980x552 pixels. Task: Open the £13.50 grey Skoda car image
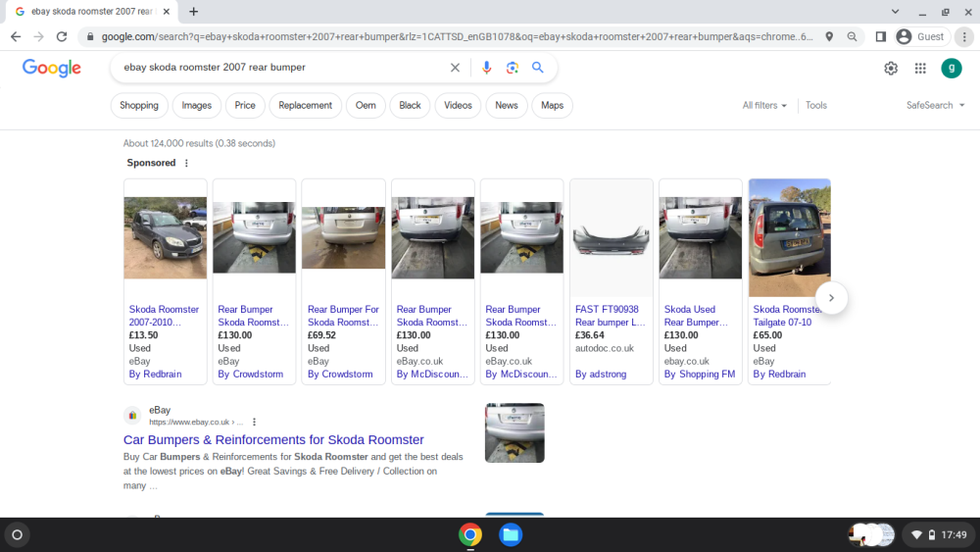[165, 237]
